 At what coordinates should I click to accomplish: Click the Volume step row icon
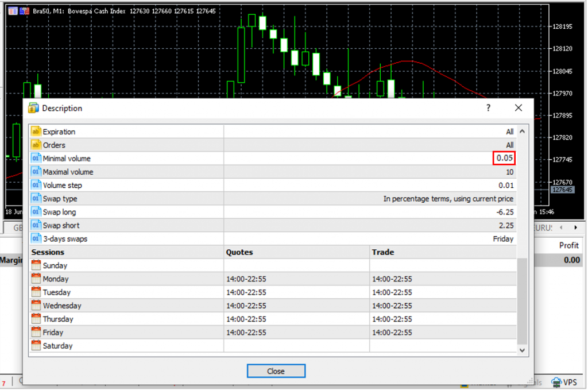(x=36, y=185)
